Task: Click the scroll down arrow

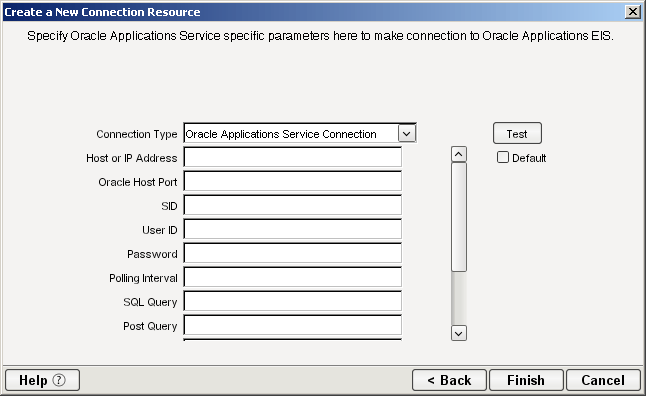Action: pyautogui.click(x=459, y=333)
